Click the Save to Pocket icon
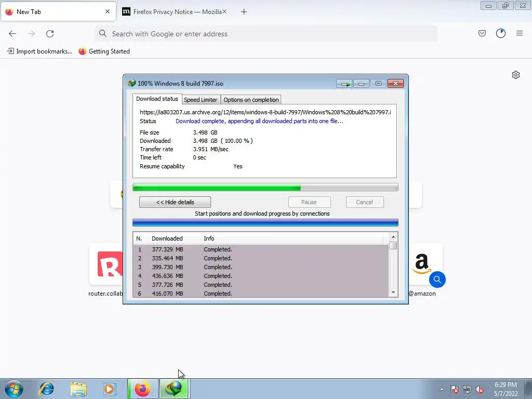The height and width of the screenshot is (399, 532). [482, 33]
